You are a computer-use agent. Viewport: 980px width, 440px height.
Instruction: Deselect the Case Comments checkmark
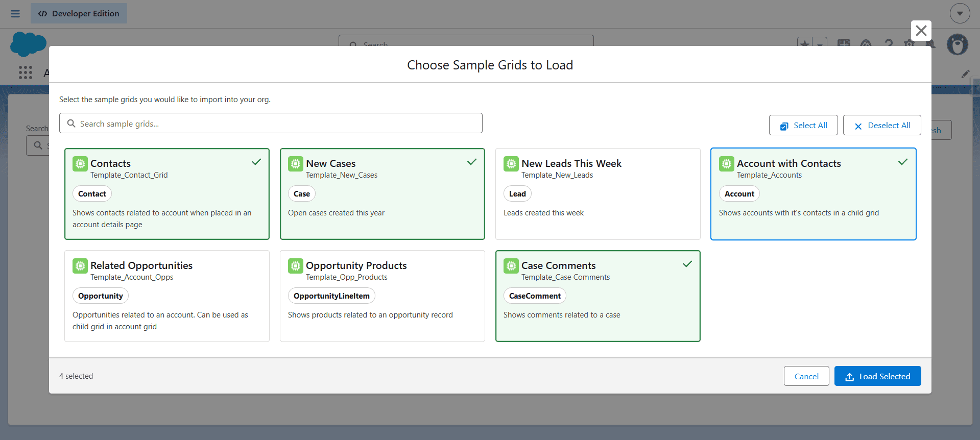(x=687, y=264)
